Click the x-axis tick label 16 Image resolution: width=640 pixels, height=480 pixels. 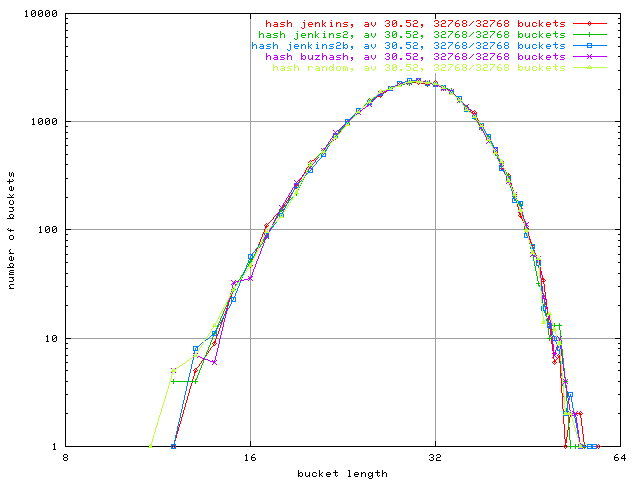click(250, 458)
